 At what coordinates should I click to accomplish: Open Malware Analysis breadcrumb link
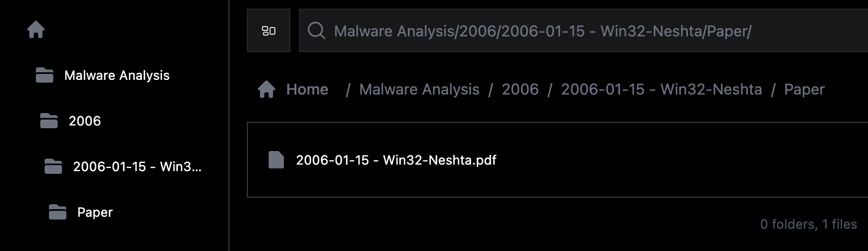419,89
